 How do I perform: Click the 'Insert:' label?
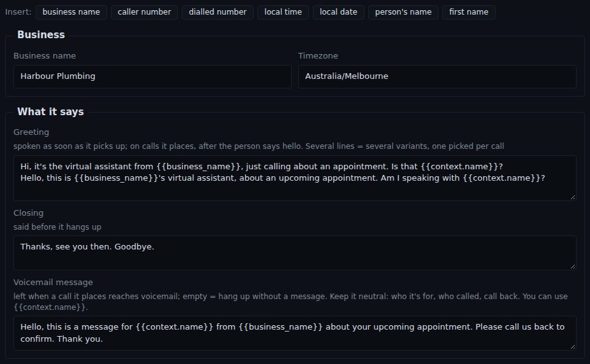click(x=18, y=12)
